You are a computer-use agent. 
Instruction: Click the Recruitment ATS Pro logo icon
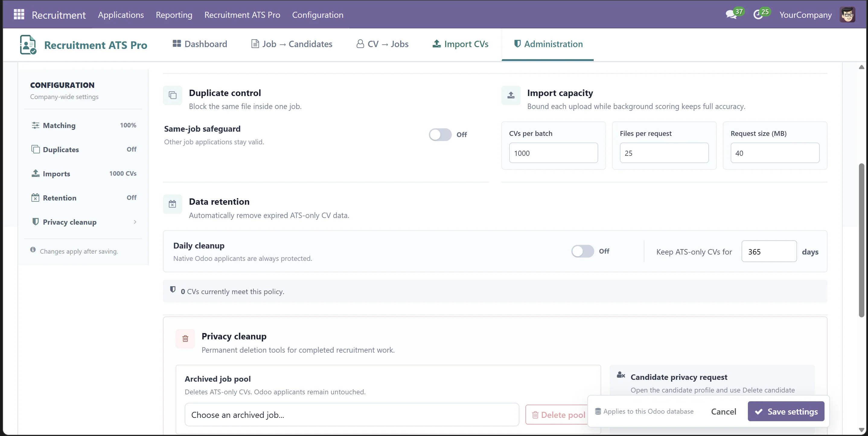coord(28,44)
